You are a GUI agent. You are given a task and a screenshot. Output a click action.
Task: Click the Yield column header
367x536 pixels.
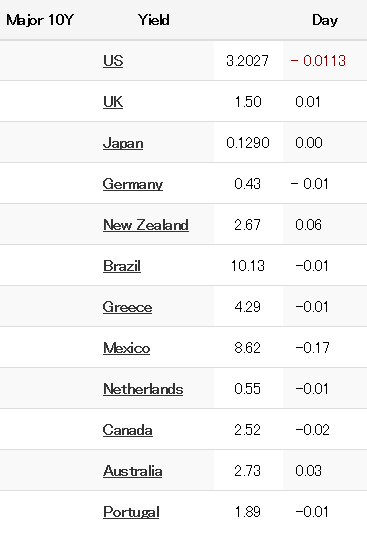[154, 20]
